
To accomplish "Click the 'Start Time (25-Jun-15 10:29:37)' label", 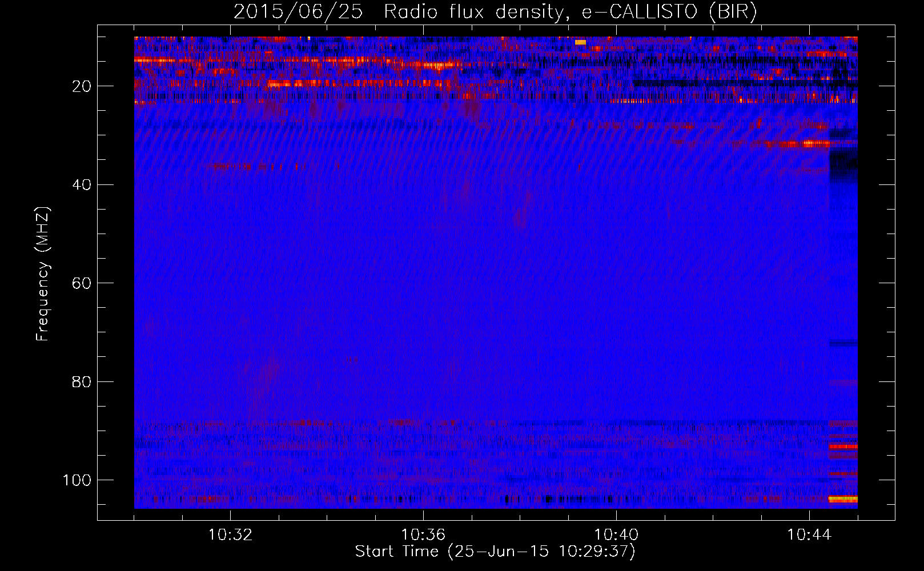I will click(495, 552).
